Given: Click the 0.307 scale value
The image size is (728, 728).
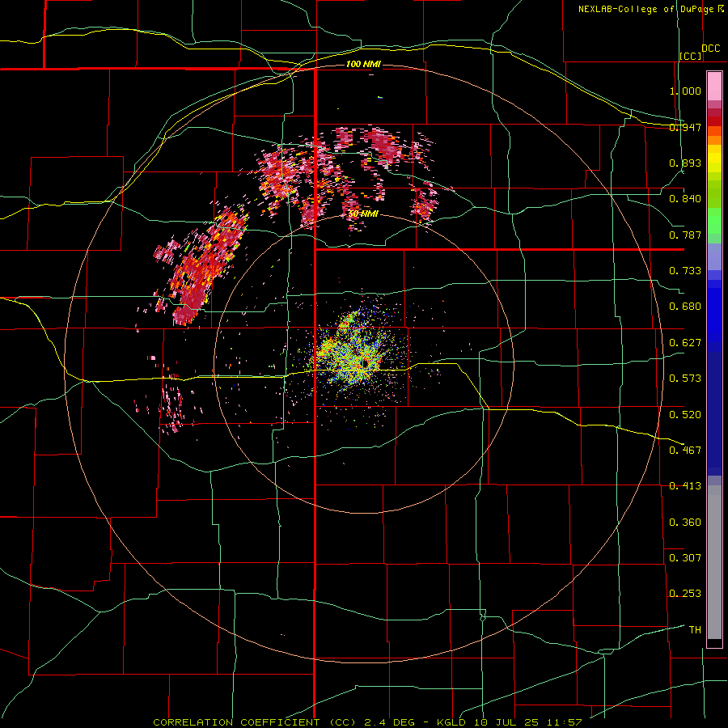Looking at the screenshot, I should (685, 557).
